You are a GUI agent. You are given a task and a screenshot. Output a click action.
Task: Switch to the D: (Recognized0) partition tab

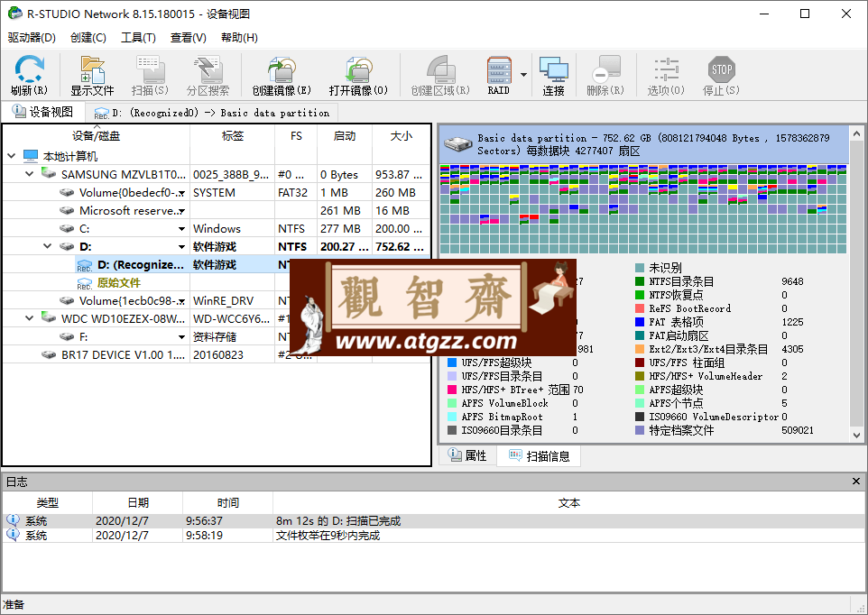pyautogui.click(x=211, y=113)
